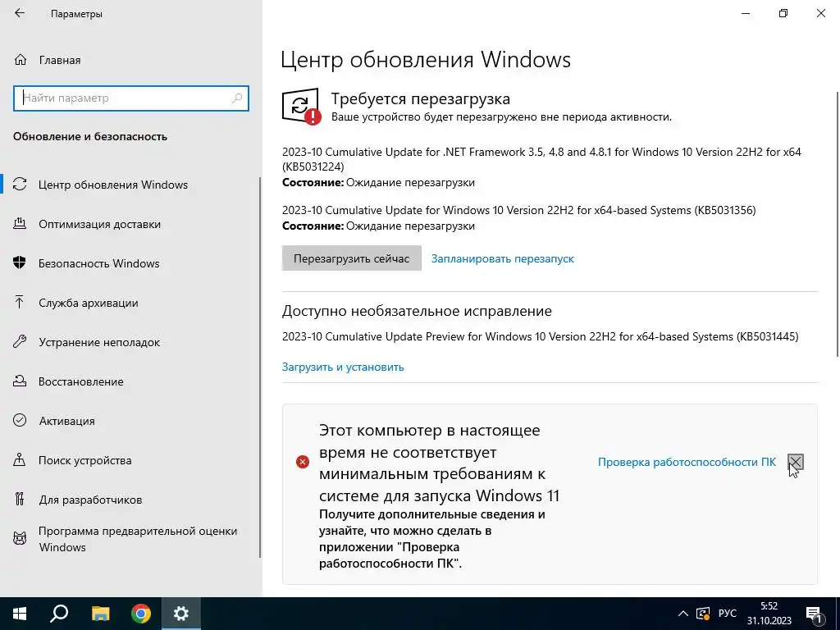Viewport: 840px width, 630px height.
Task: Click the red error icon in Windows 11 card
Action: (303, 462)
